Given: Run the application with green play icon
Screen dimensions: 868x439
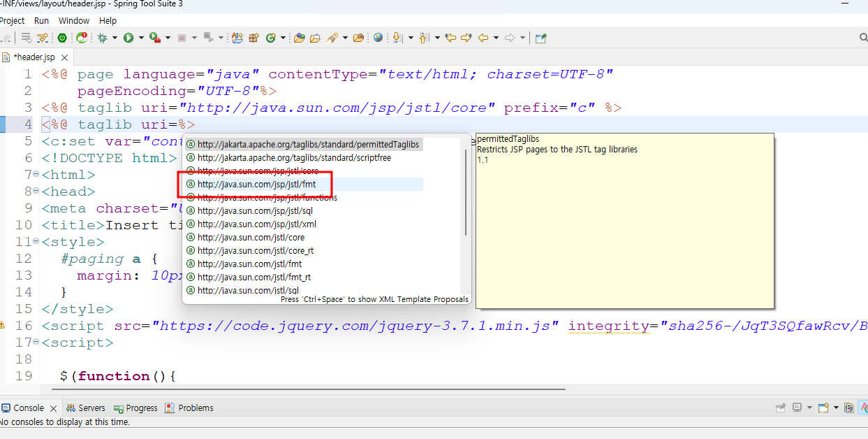Looking at the screenshot, I should 128,38.
